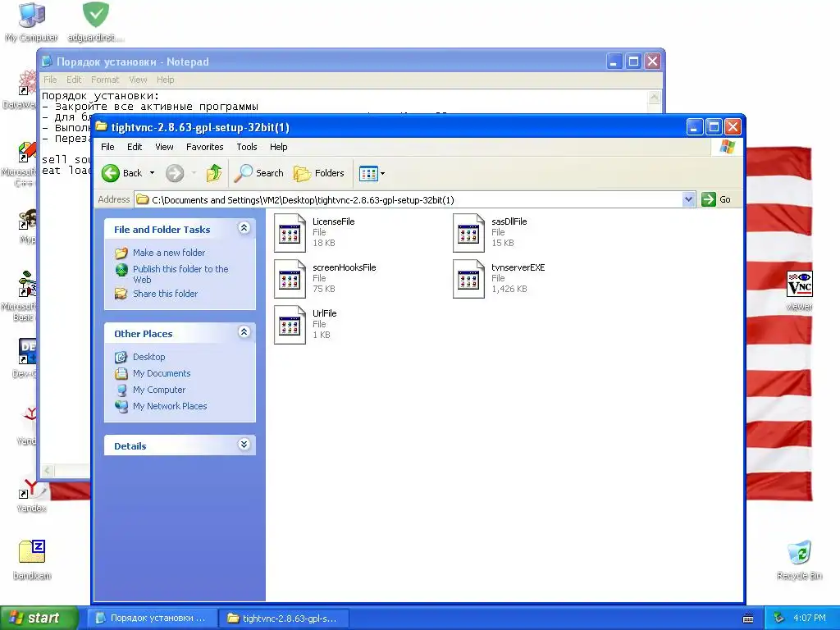
Task: Select the UrlFile file icon
Action: point(290,325)
